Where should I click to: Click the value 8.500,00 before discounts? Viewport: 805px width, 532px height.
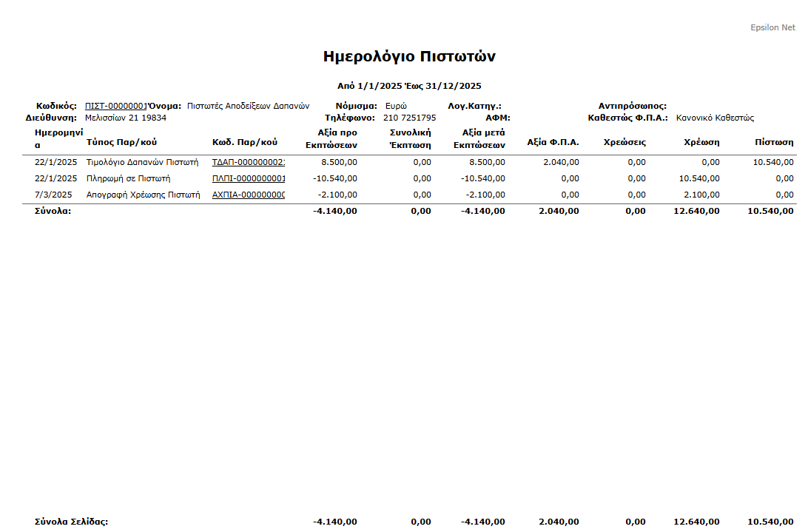coord(339,162)
